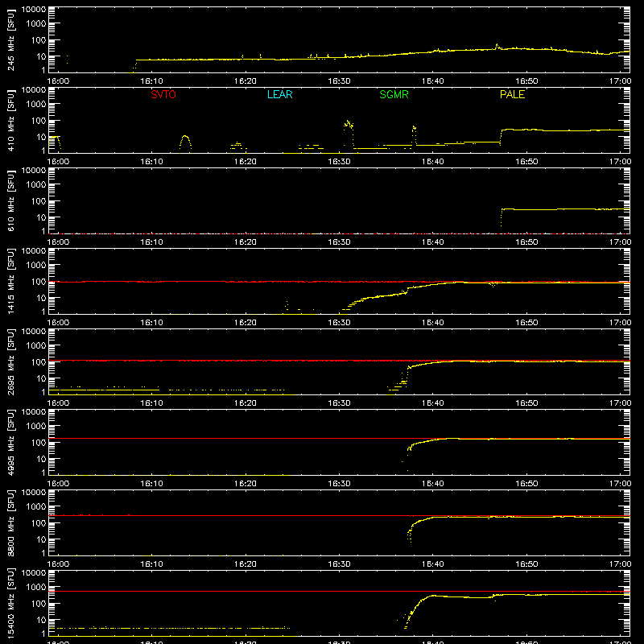This screenshot has width=644, height=644.
Task: Select the 1415 MHz [SFU] axis title
Action: point(11,281)
